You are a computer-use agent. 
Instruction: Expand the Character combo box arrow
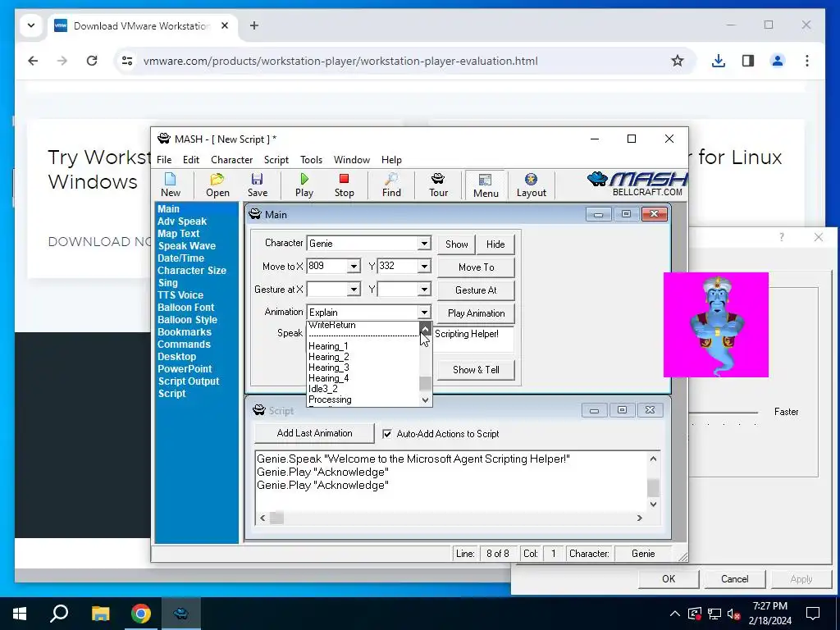pos(424,243)
